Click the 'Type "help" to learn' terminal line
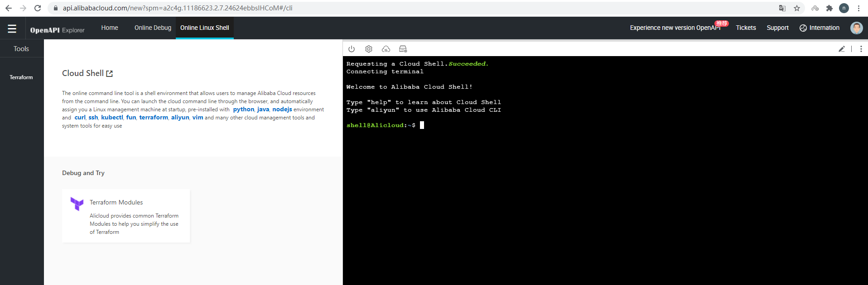 pos(424,102)
